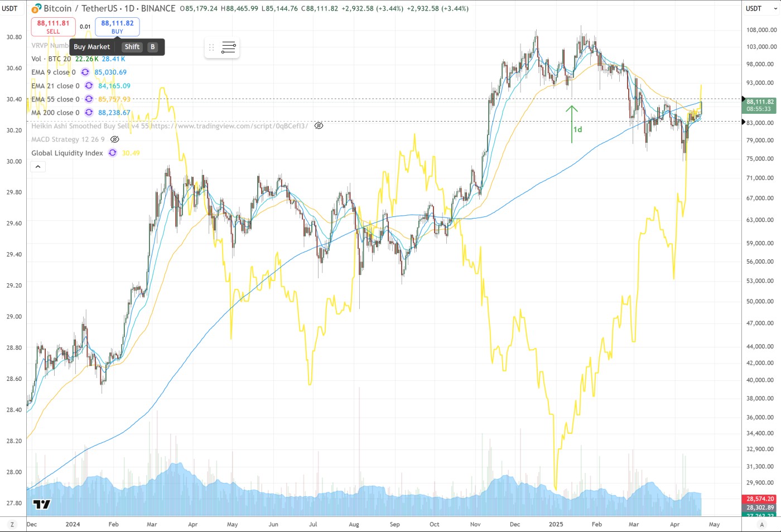Click the 30.80 left scale label

point(14,37)
